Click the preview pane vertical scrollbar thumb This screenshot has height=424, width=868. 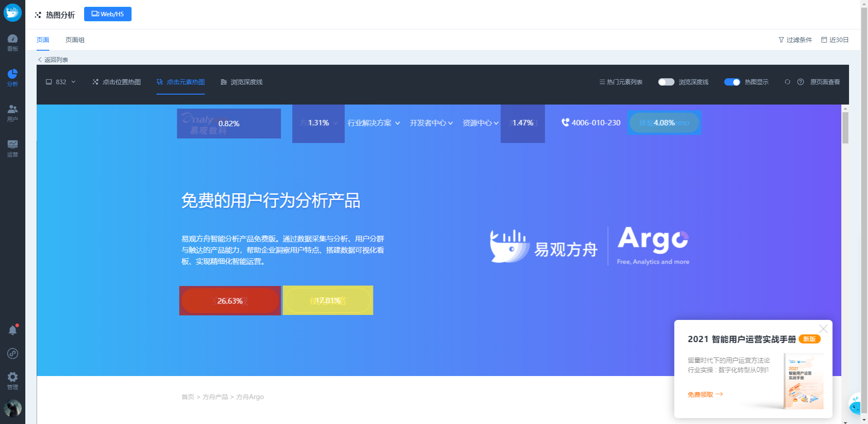845,128
